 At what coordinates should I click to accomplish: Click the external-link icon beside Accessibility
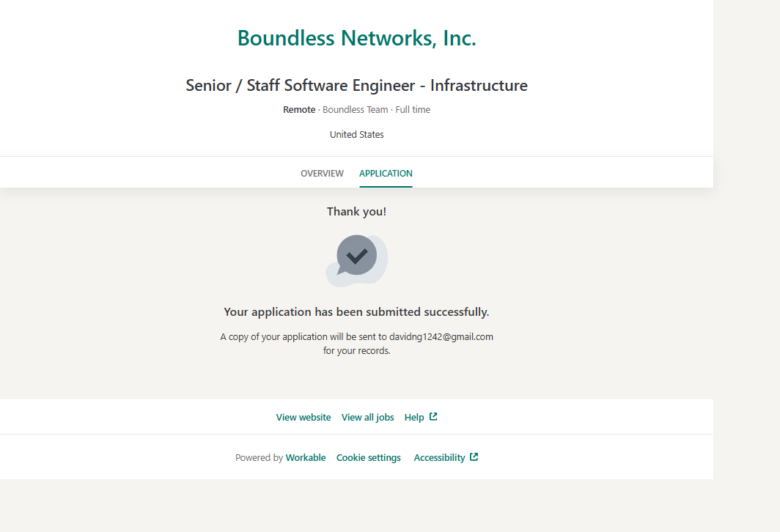(x=474, y=457)
